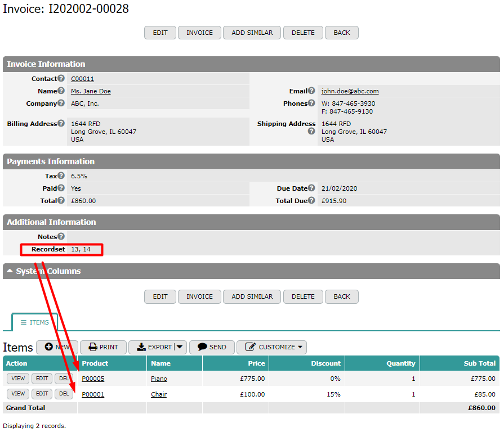
Task: View the Piano item row
Action: pos(18,379)
